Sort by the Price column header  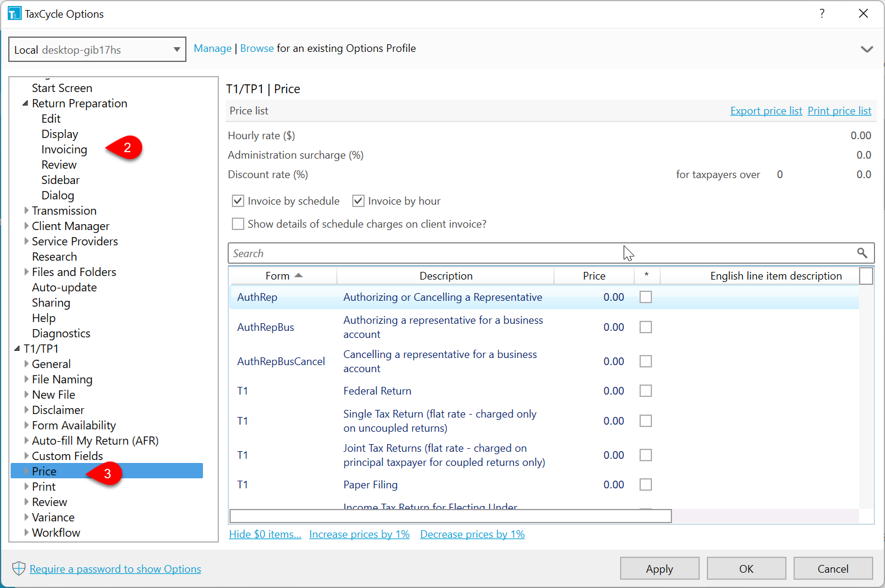(x=594, y=276)
